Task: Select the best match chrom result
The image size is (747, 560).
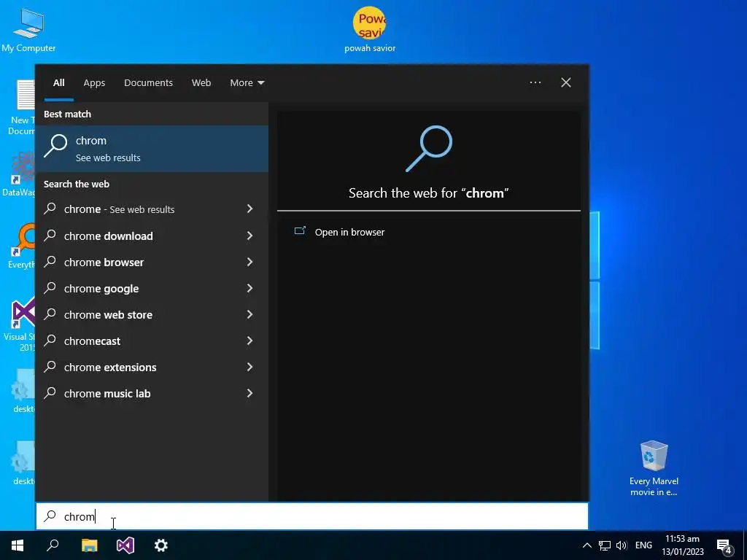Action: coord(152,149)
